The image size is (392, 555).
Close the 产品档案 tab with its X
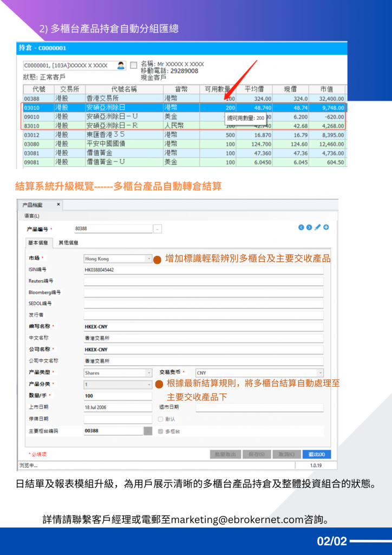[x=58, y=204]
